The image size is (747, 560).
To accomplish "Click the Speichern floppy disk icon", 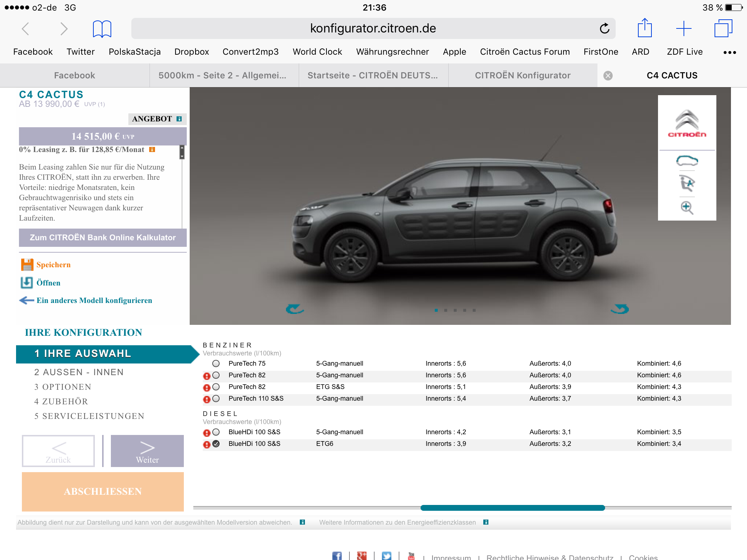I will coord(27,265).
